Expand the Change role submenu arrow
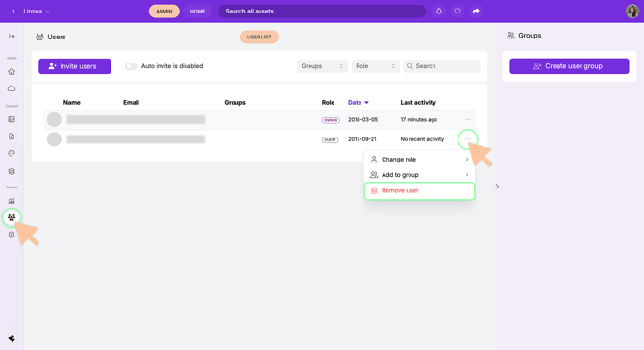The height and width of the screenshot is (350, 644). (467, 159)
